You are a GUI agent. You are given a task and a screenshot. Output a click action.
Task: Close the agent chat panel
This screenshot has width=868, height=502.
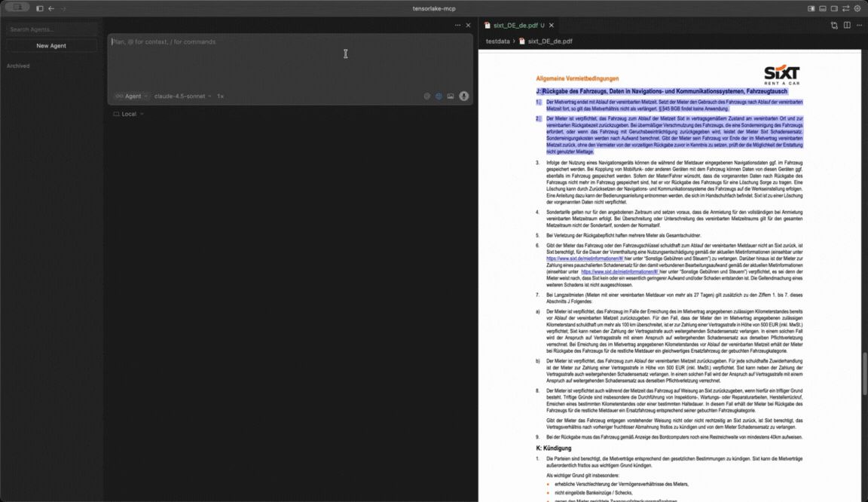[469, 25]
